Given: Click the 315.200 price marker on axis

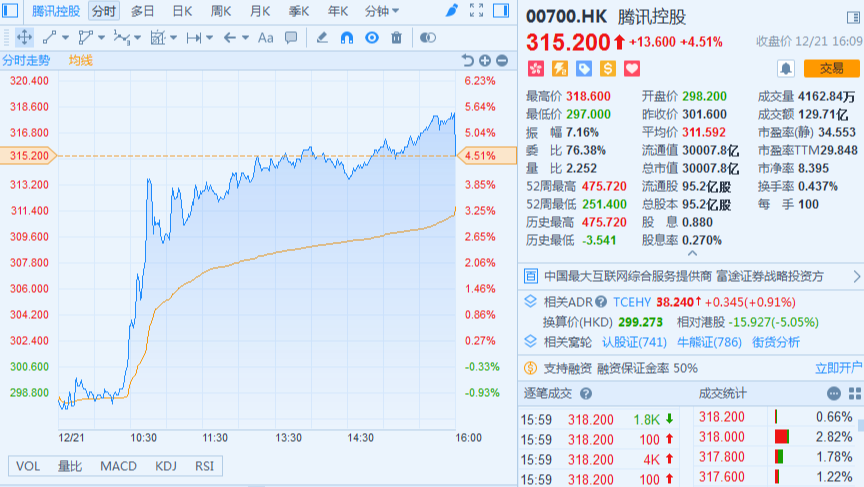Looking at the screenshot, I should pos(27,156).
